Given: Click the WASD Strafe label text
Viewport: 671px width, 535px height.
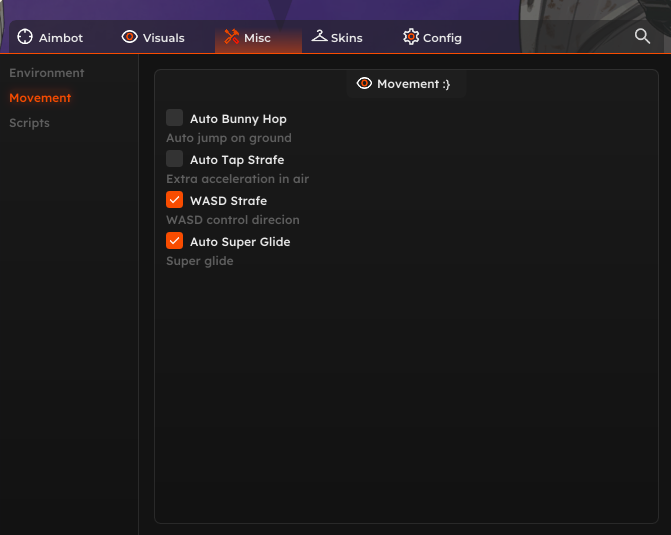Looking at the screenshot, I should click(x=228, y=201).
